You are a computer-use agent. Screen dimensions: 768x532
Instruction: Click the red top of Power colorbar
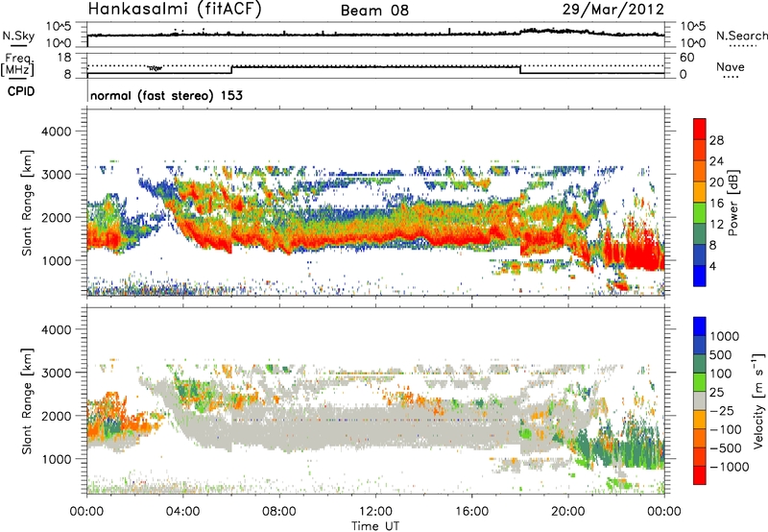click(x=700, y=127)
